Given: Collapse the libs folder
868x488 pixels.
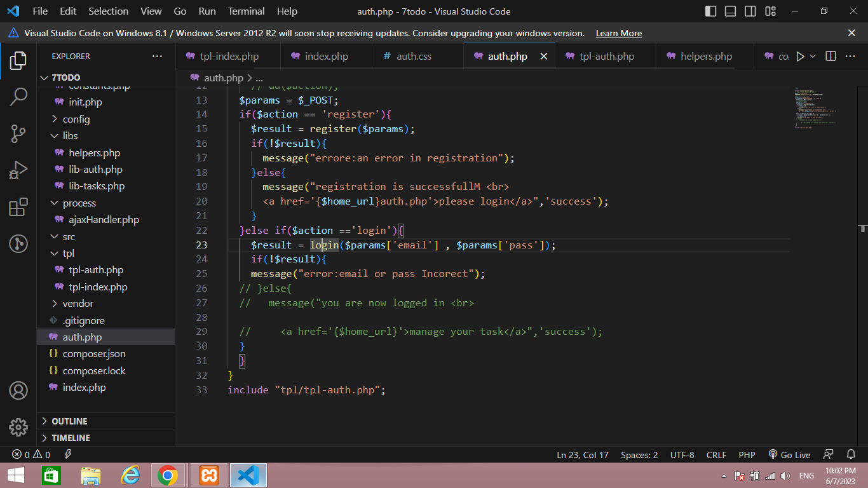Looking at the screenshot, I should pyautogui.click(x=105, y=136).
